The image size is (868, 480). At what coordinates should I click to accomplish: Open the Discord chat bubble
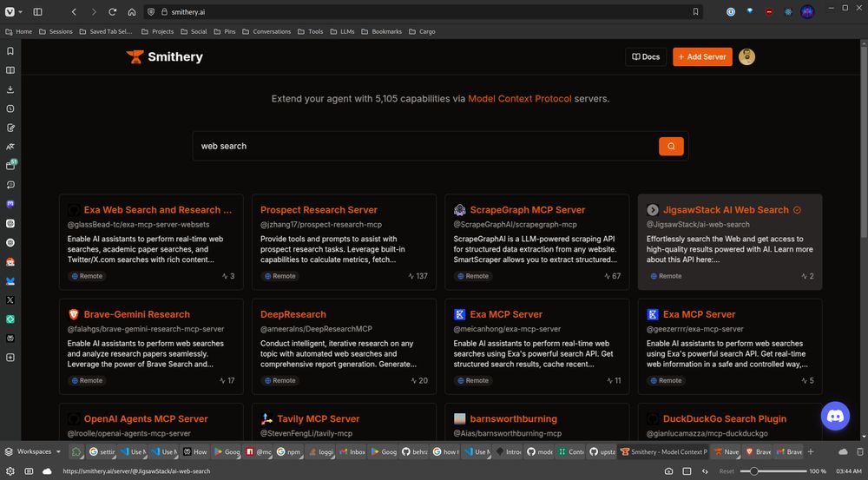835,416
